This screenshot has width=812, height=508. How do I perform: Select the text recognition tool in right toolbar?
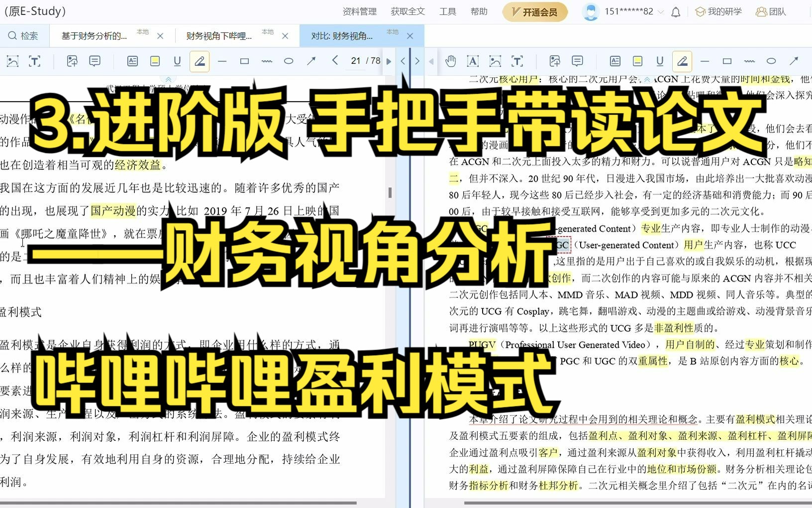click(x=517, y=61)
